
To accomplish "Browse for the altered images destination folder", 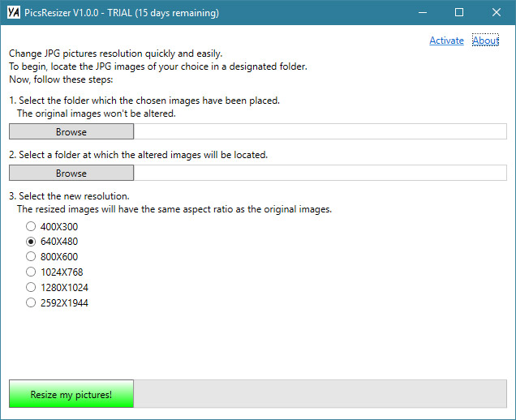I will [71, 174].
